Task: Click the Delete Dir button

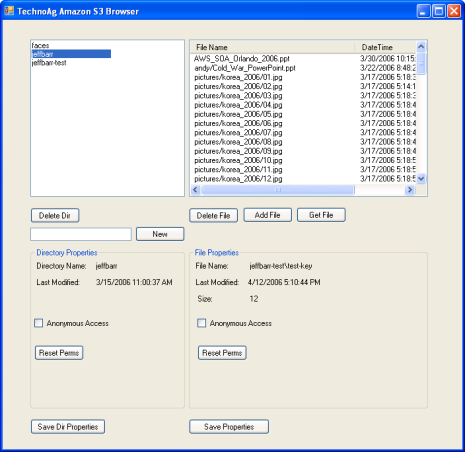Action: coord(55,215)
